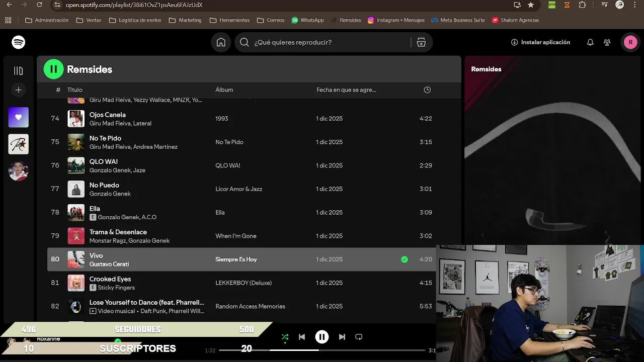644x362 pixels.
Task: Sort by duration clock icon header
Action: tap(427, 90)
